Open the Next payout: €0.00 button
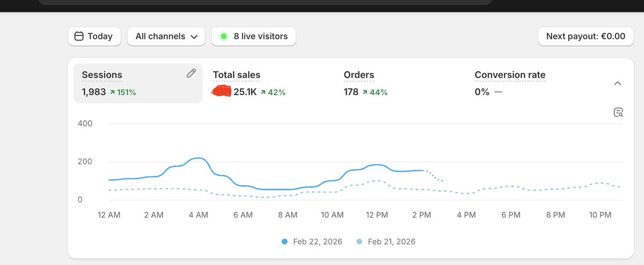Image resolution: width=644 pixels, height=265 pixels. [x=586, y=37]
